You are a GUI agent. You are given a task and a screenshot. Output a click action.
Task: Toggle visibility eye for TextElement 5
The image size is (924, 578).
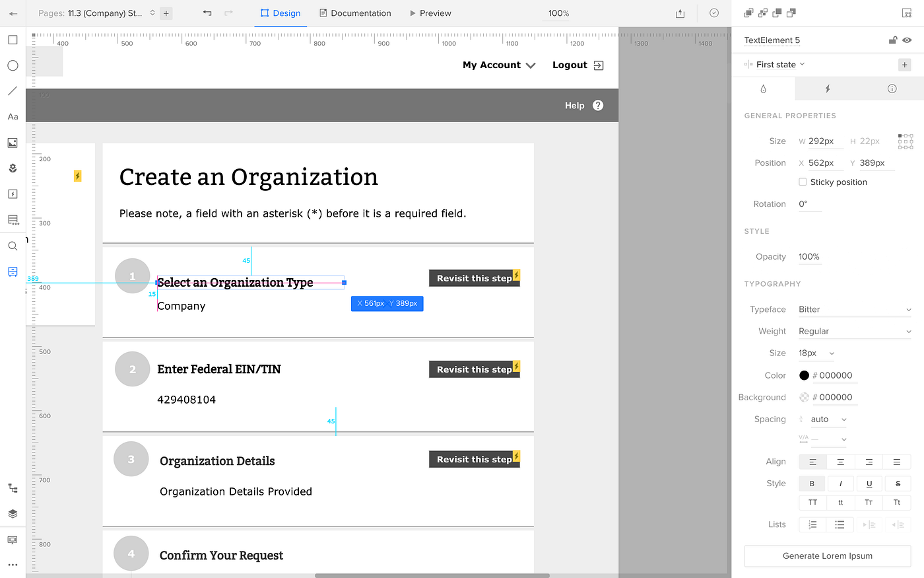[x=907, y=40]
